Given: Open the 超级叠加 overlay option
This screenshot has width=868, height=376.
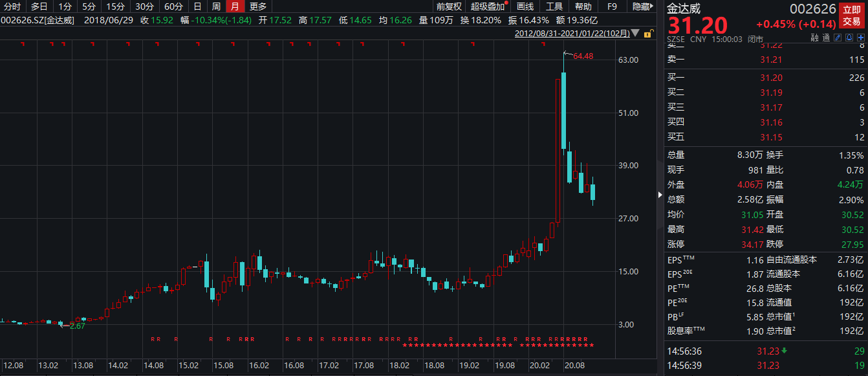Looking at the screenshot, I should [x=488, y=6].
